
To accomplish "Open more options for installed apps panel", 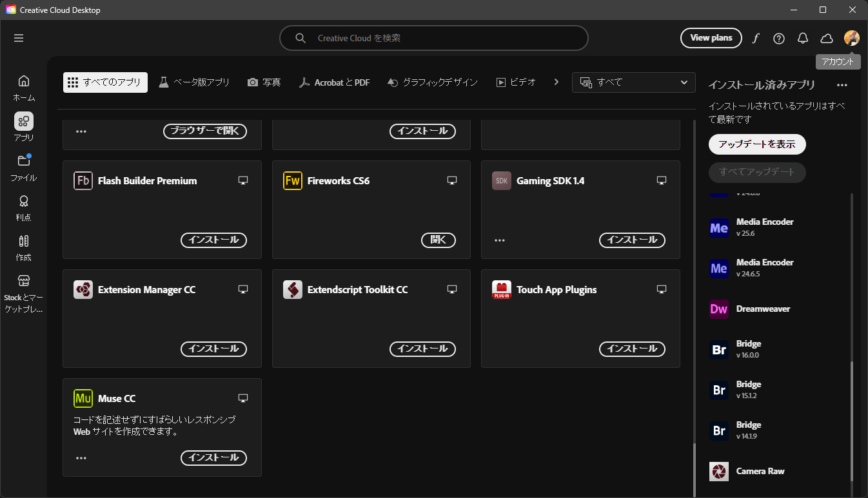I will (842, 85).
